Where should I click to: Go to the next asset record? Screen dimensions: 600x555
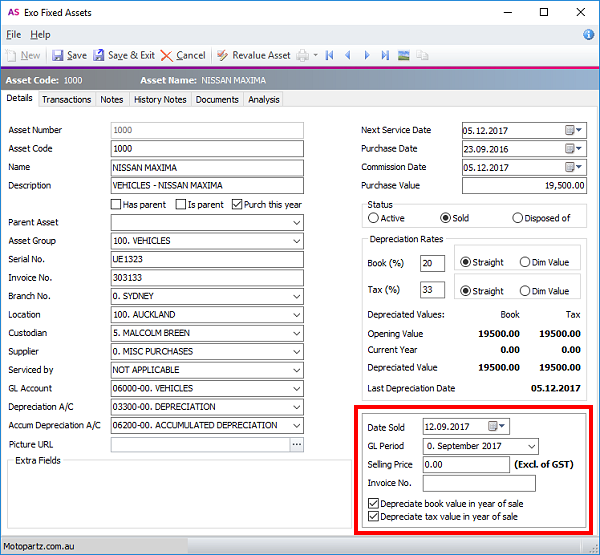pyautogui.click(x=367, y=56)
